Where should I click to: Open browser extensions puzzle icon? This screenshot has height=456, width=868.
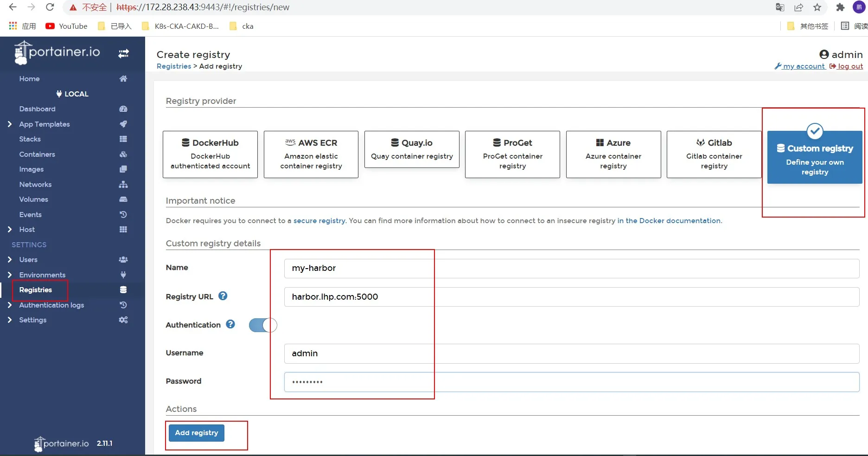pyautogui.click(x=840, y=7)
